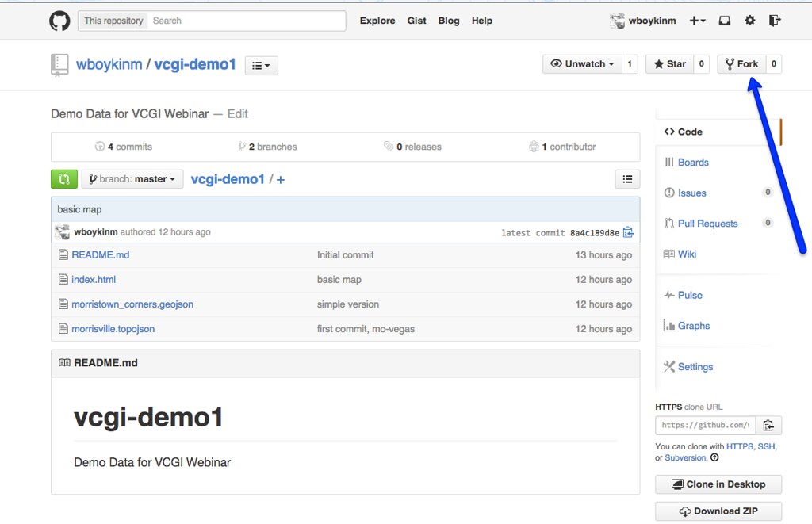Click the repository book icon
The image size is (812, 524).
59,65
